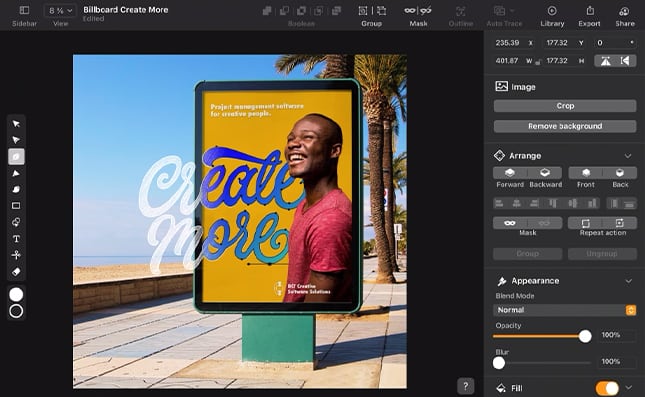This screenshot has width=645, height=397.
Task: Click the Remove background button
Action: coord(565,126)
